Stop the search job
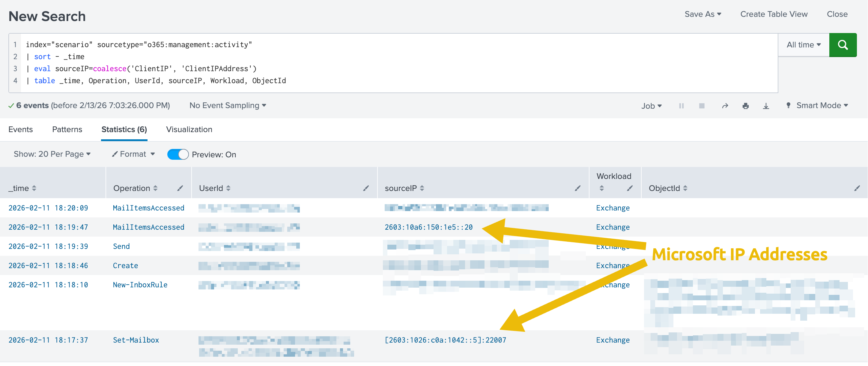 (x=702, y=106)
